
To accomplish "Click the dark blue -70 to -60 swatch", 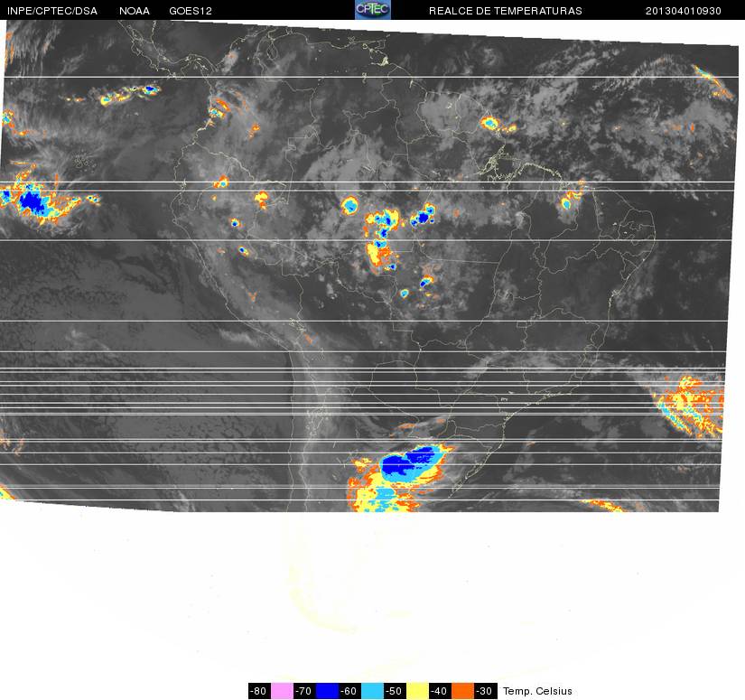I will [x=328, y=691].
